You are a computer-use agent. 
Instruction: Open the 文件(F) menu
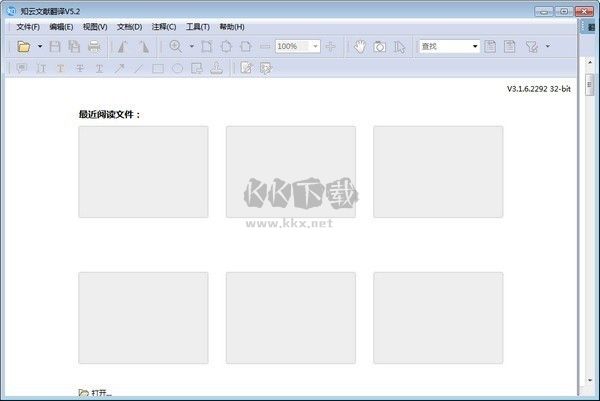pos(28,27)
